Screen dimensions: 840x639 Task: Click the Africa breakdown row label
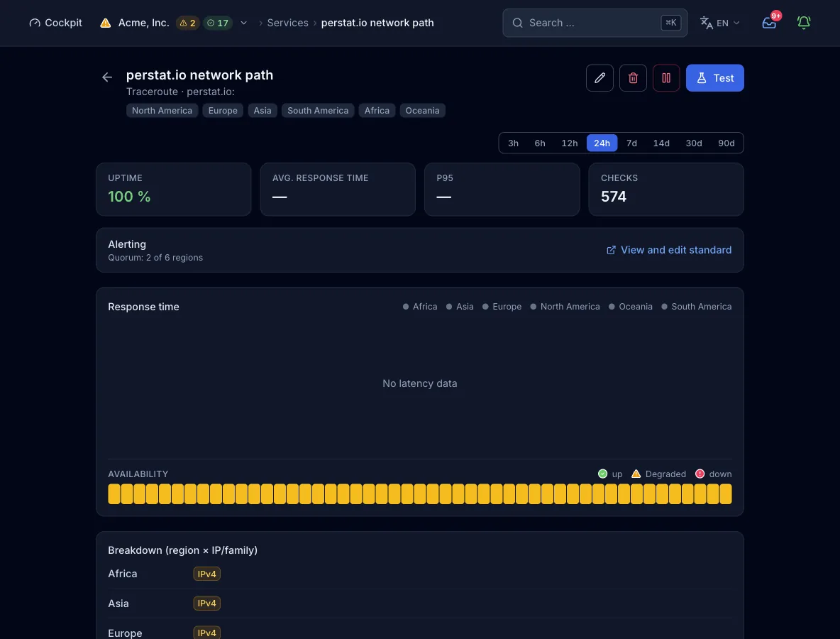123,574
